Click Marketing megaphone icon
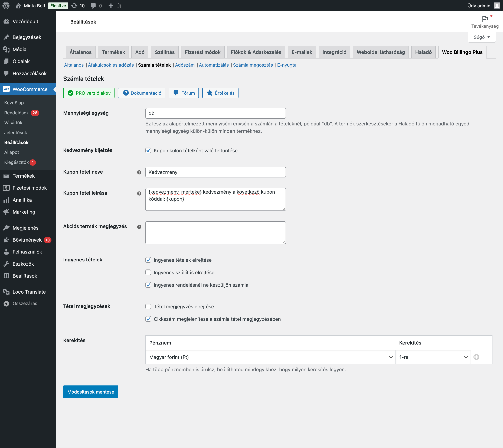The image size is (503, 448). 6,212
